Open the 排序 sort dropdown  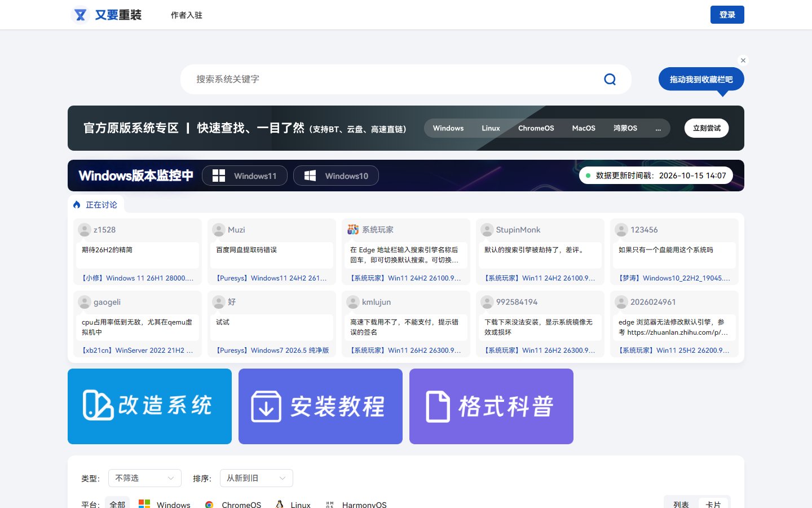click(257, 478)
